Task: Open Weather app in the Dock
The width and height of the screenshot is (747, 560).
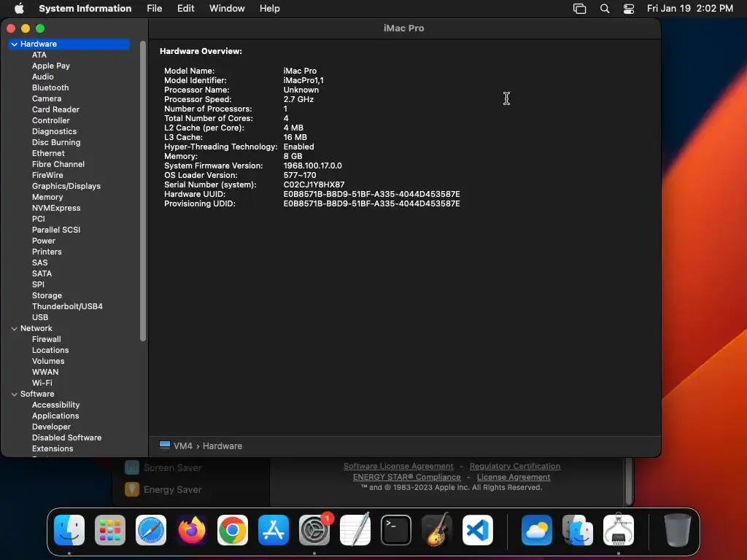Action: [537, 530]
